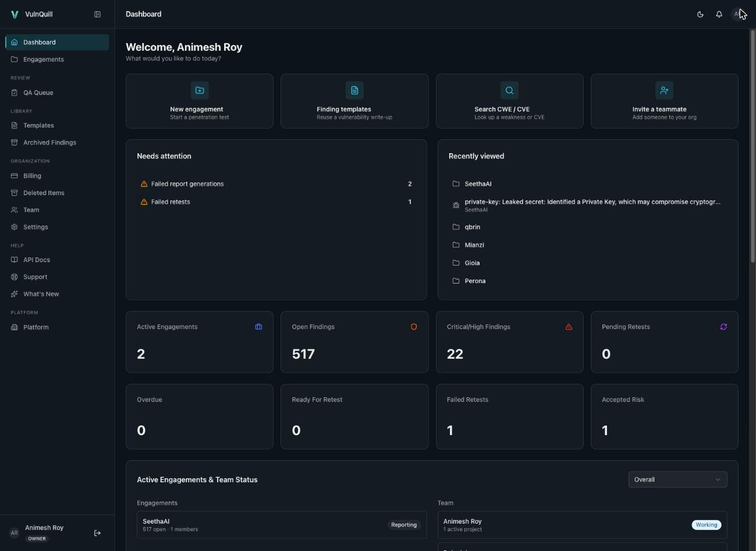Open SeethaAI engagement in Active Engagements list
Screen dimensions: 756x551
point(282,525)
